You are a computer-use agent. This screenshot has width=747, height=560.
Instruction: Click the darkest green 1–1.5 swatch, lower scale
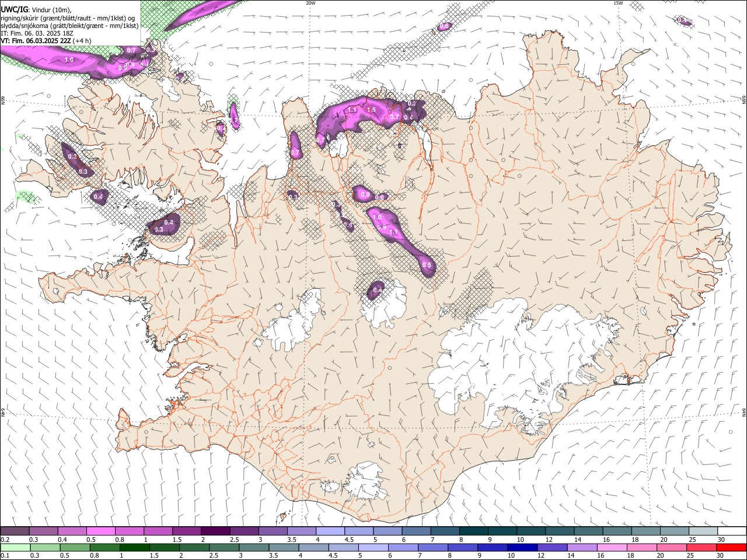click(x=134, y=547)
